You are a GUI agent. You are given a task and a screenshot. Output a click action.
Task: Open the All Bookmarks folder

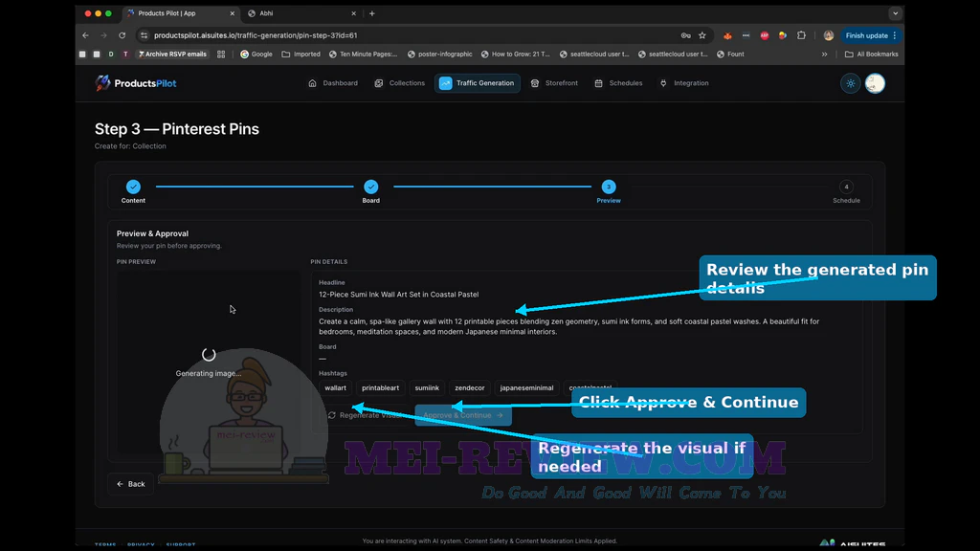click(x=871, y=55)
